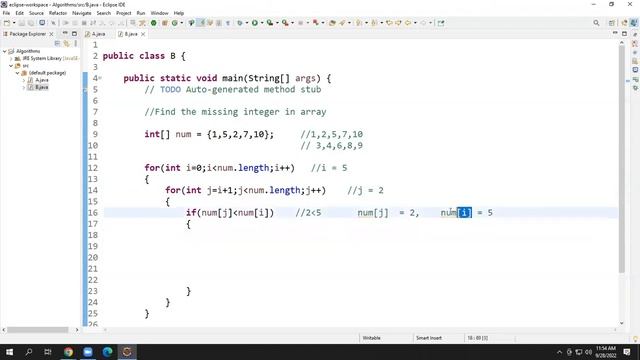Image resolution: width=640 pixels, height=360 pixels.
Task: Click the Coverage launch icon
Action: click(270, 23)
